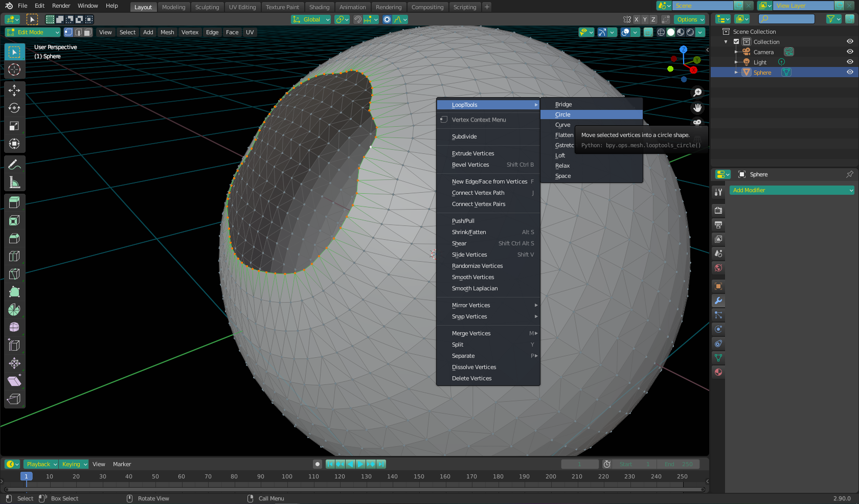Switch to the Sculpting workspace tab
Viewport: 859px width, 504px height.
click(x=207, y=7)
